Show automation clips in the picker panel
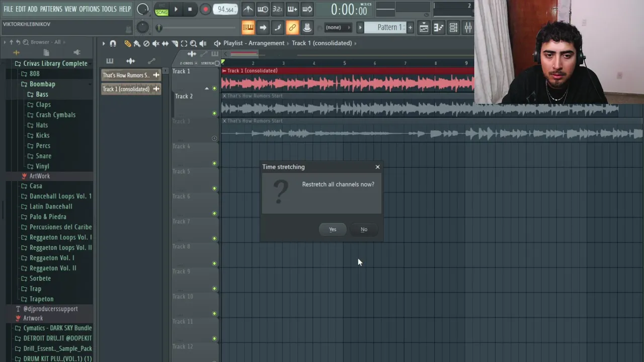 point(151,61)
